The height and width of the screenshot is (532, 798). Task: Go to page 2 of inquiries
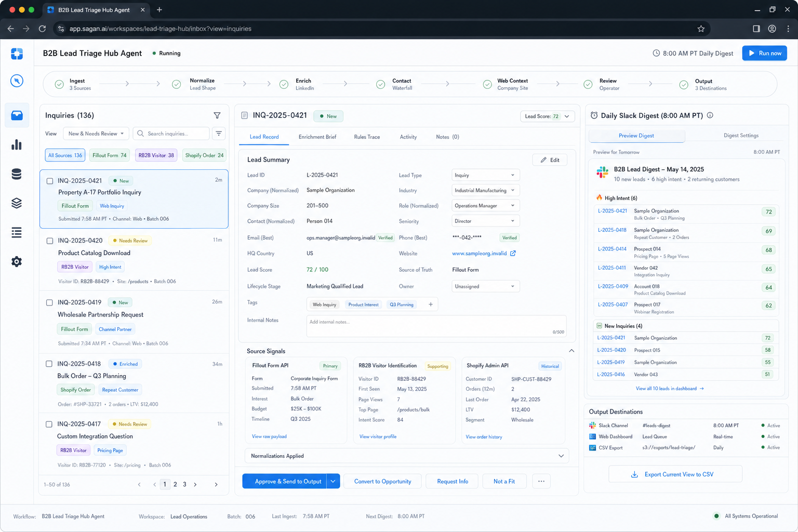point(175,484)
